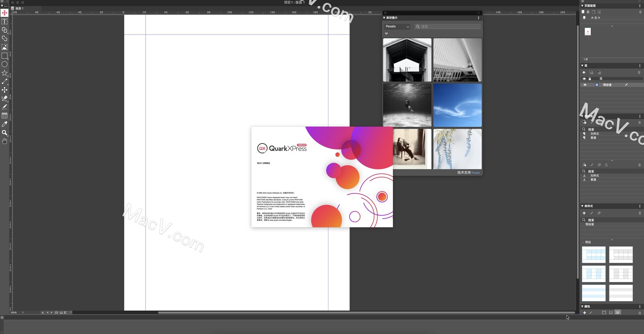Click the move items to layer icon
Screen dimensions: 644x334
(591, 73)
